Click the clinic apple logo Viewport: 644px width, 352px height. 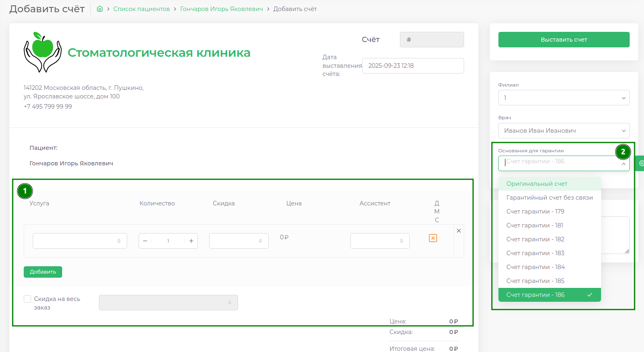click(x=43, y=52)
